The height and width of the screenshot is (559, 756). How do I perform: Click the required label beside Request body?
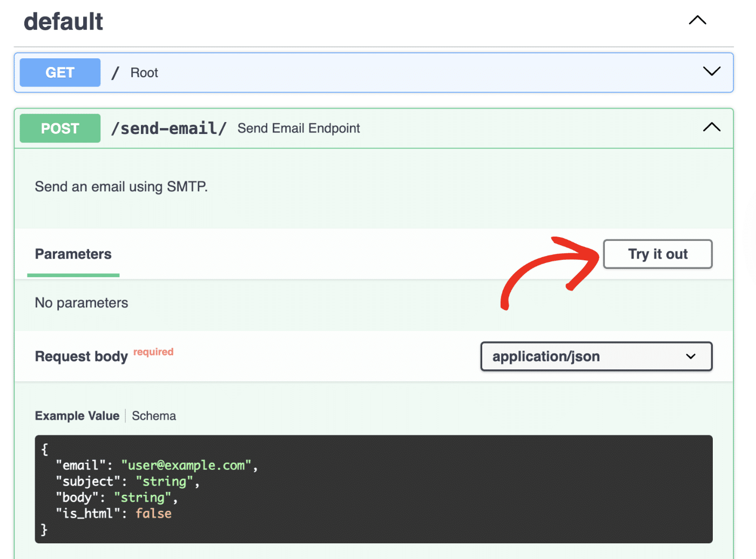(153, 352)
